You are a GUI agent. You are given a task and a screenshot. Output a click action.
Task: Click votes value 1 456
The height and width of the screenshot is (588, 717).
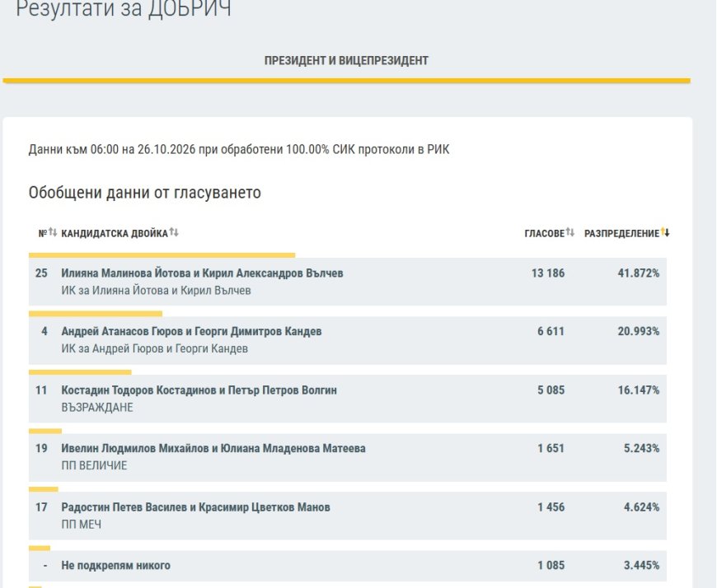[x=551, y=507]
